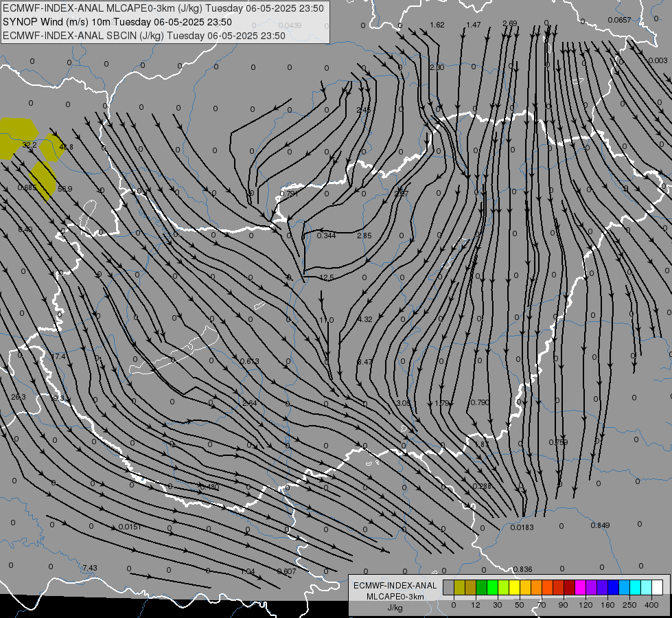Click the MLCAPE0-3km title line in header
The image size is (672, 618).
pyautogui.click(x=163, y=8)
